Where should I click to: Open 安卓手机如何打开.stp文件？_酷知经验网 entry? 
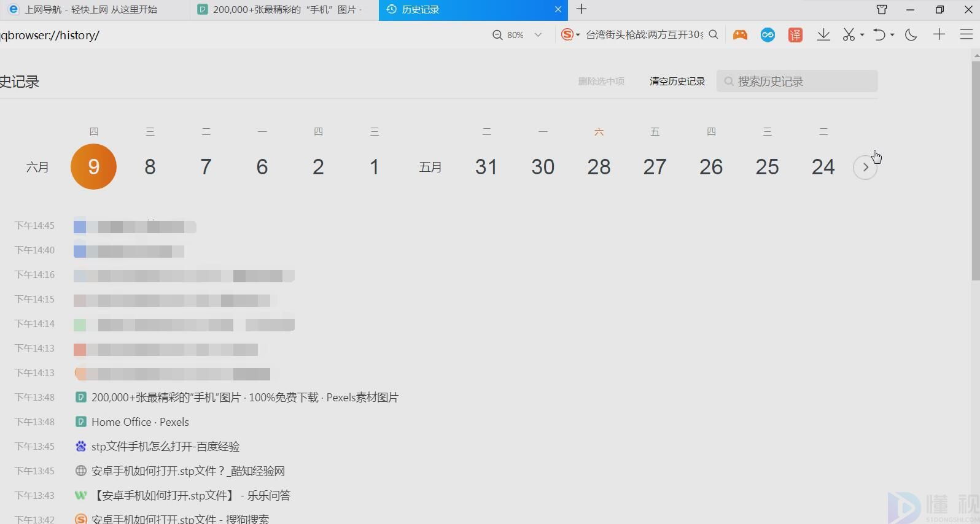tap(188, 471)
